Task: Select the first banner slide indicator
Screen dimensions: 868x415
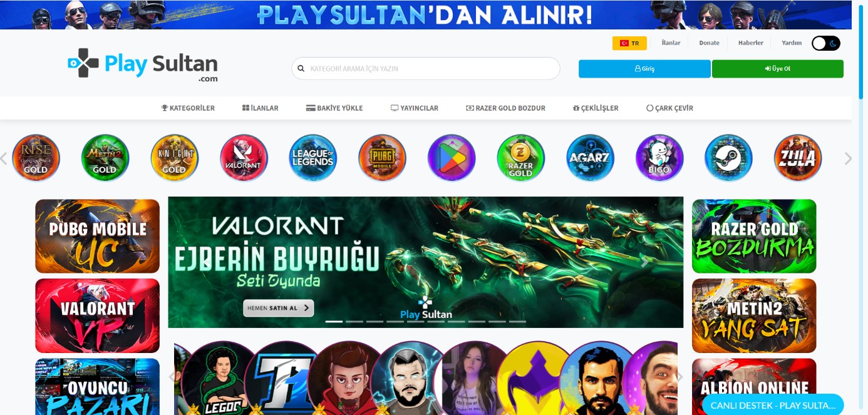Action: 334,321
